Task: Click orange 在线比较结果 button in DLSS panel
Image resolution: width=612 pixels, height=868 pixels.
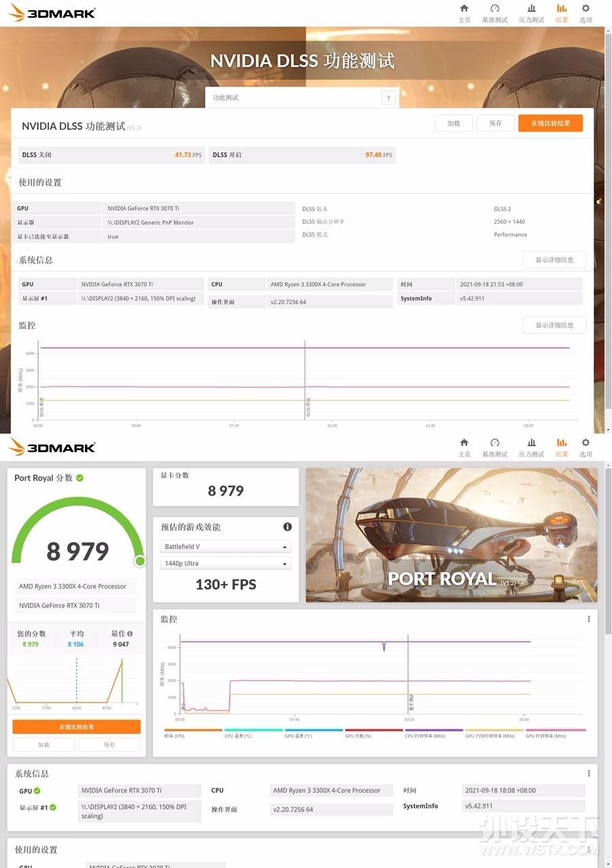Action: pyautogui.click(x=550, y=123)
